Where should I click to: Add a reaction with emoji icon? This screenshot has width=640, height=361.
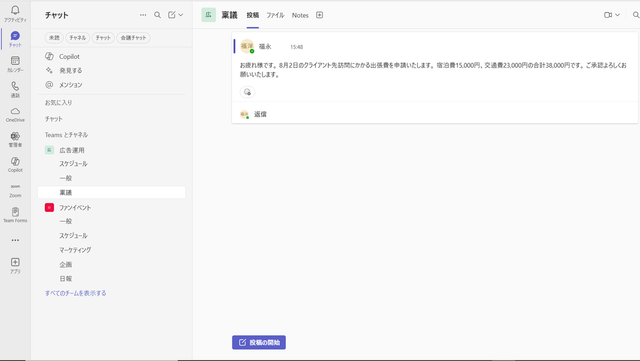247,92
